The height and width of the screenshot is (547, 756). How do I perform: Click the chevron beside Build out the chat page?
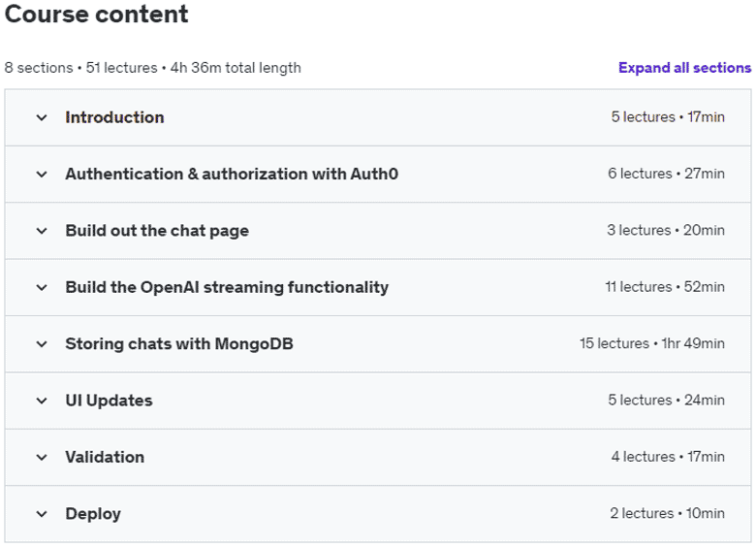pos(42,231)
